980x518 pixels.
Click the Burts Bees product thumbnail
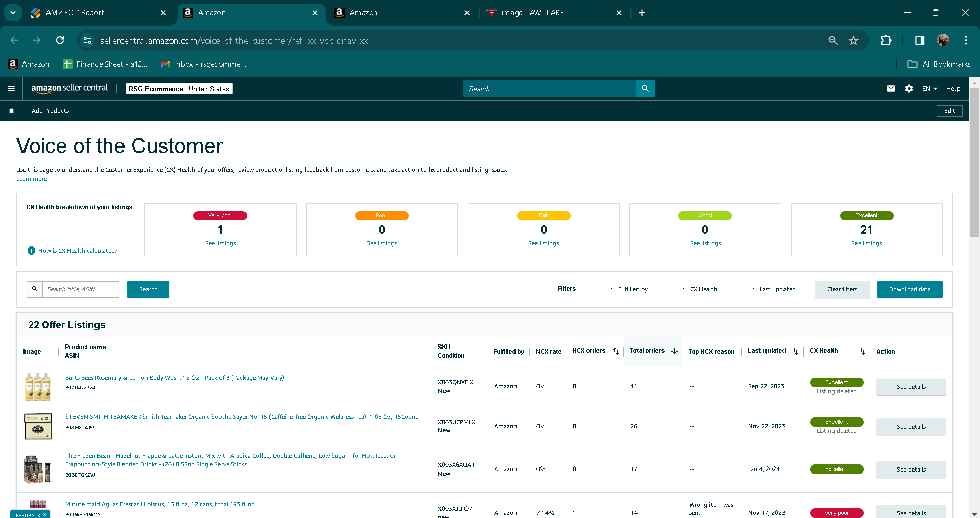[x=38, y=386]
